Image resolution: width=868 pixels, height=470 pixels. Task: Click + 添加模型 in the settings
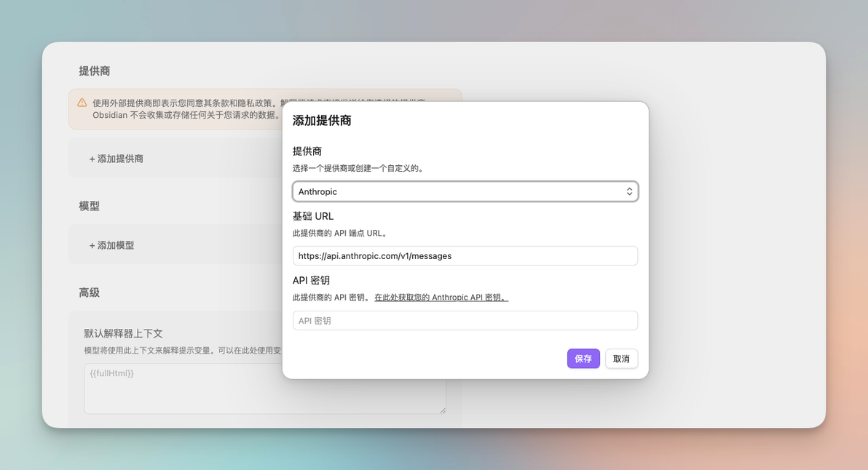click(112, 245)
